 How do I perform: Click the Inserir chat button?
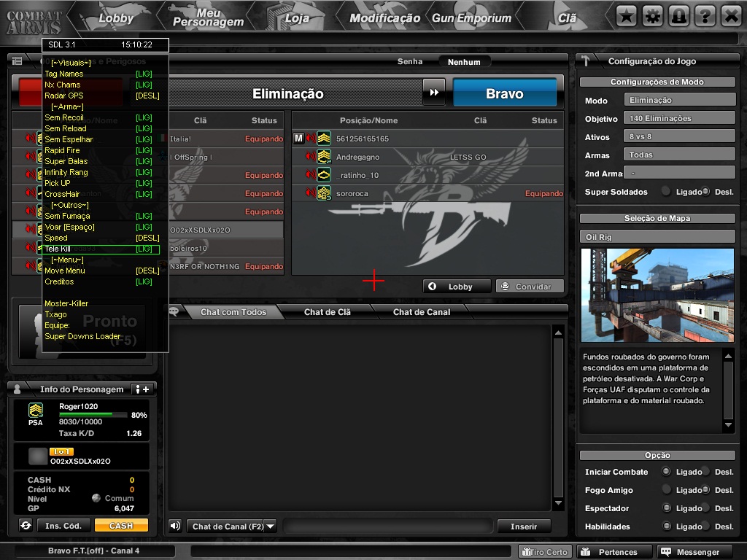coord(524,526)
